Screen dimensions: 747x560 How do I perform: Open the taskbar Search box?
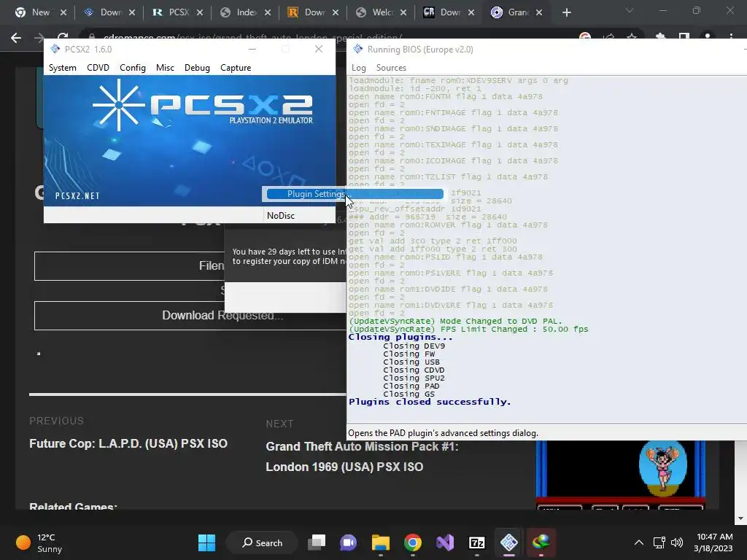(x=262, y=542)
